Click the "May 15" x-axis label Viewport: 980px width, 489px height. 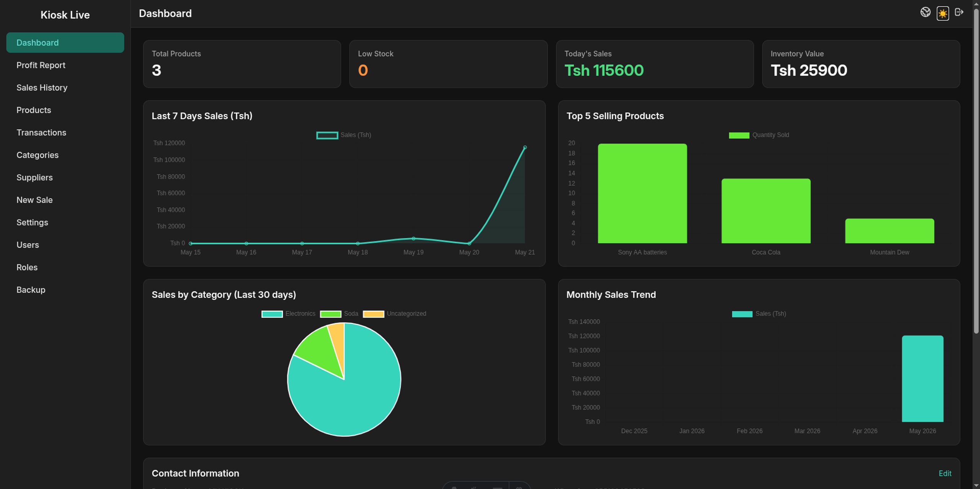coord(191,252)
